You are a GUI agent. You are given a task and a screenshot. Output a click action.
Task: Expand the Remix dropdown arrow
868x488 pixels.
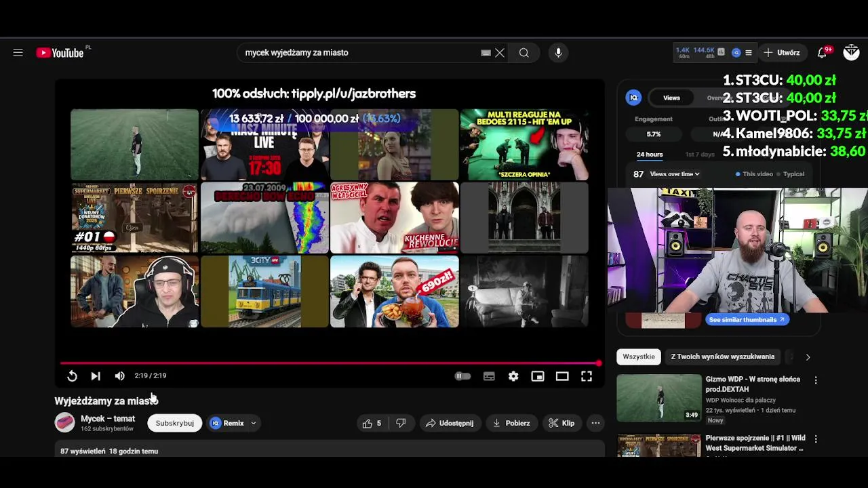254,423
